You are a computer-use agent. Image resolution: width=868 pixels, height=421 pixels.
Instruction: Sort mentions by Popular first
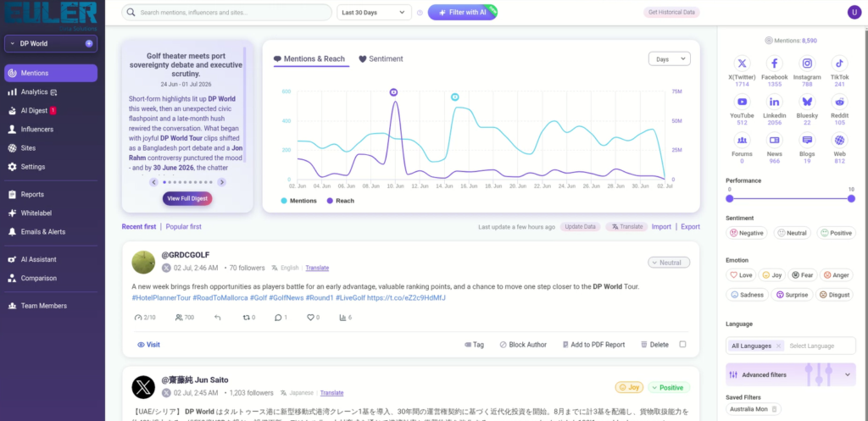[x=184, y=226]
